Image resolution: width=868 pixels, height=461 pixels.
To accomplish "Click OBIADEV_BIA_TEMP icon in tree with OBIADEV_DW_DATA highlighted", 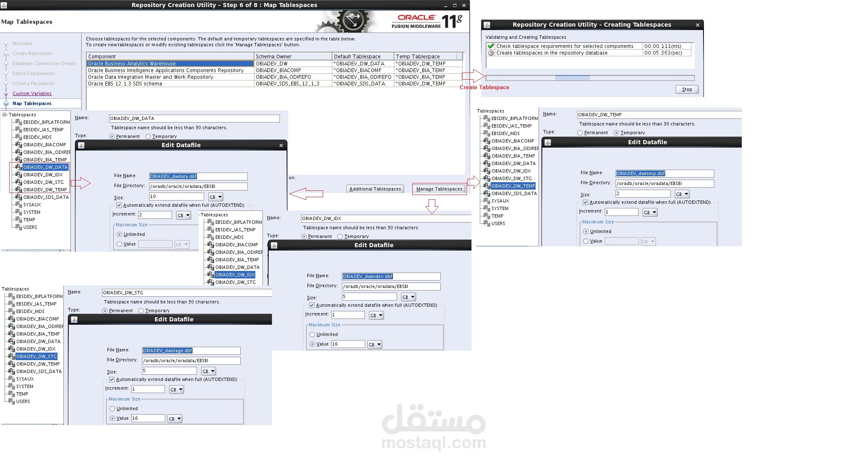I will [x=18, y=160].
